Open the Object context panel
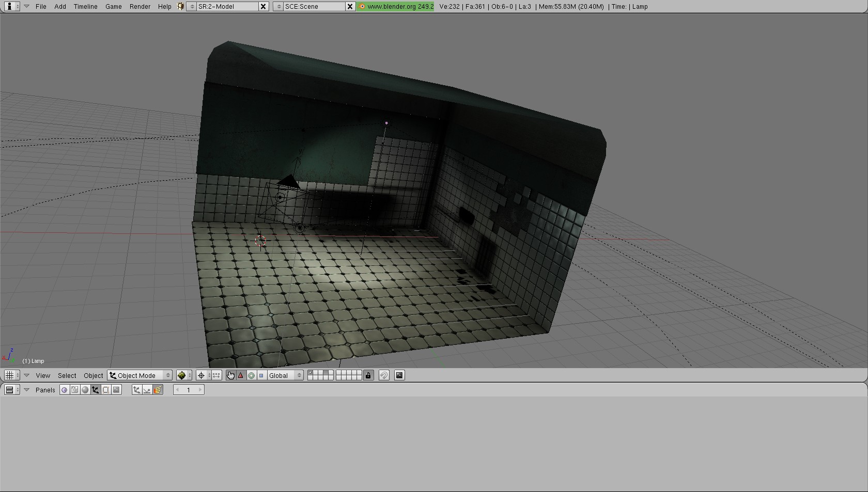868x492 pixels. point(96,390)
